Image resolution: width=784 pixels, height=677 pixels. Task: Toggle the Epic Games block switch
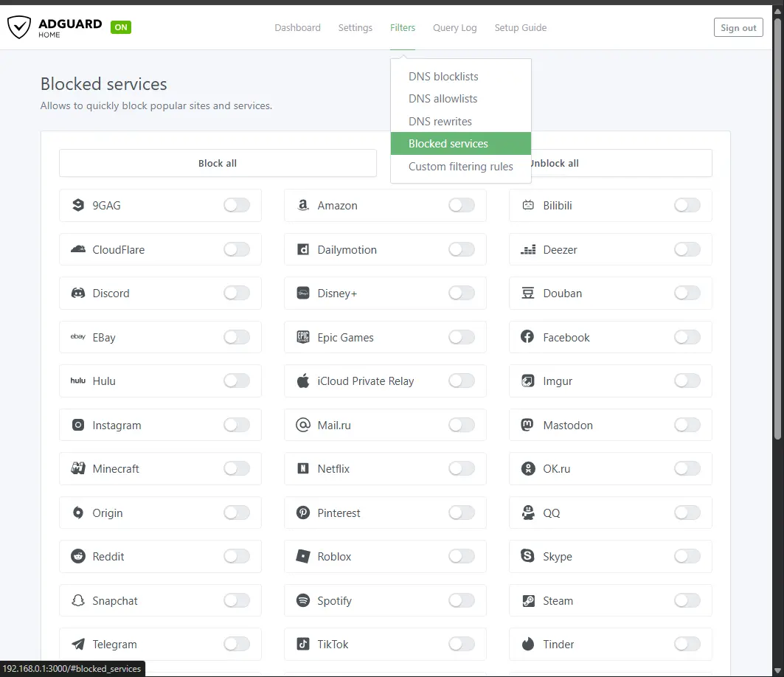tap(462, 337)
